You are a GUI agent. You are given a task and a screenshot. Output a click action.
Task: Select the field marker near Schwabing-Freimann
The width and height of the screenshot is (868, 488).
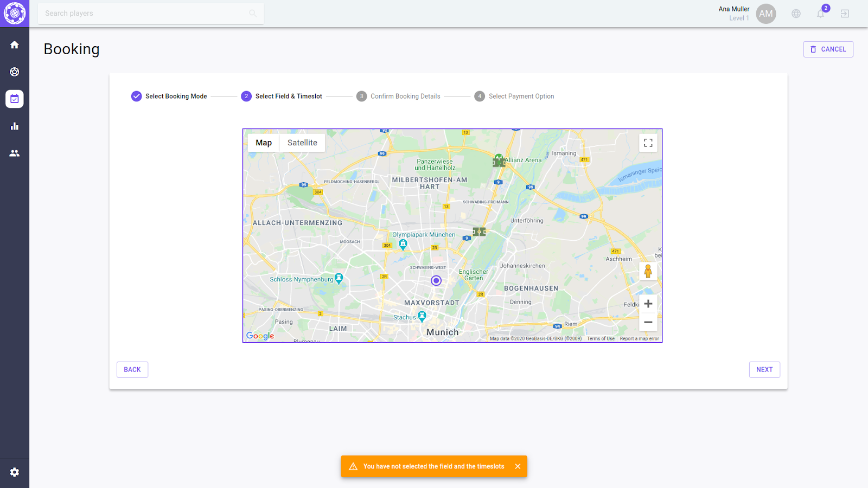coord(479,232)
